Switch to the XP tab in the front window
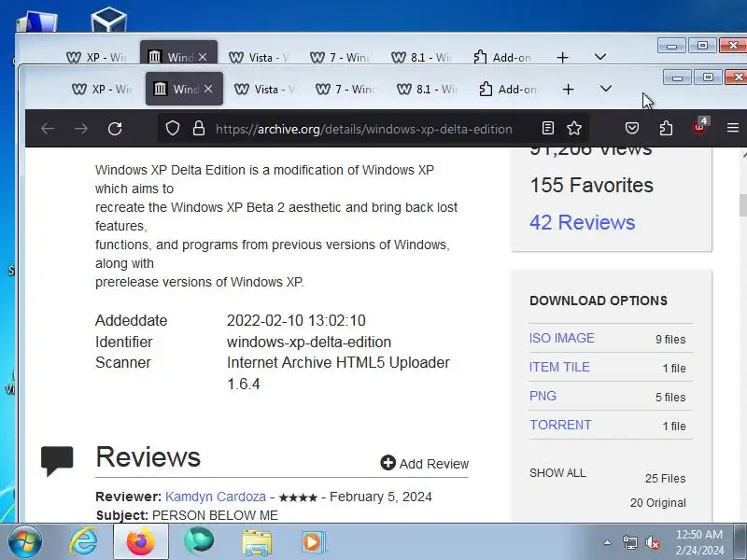The image size is (747, 560). point(103,89)
